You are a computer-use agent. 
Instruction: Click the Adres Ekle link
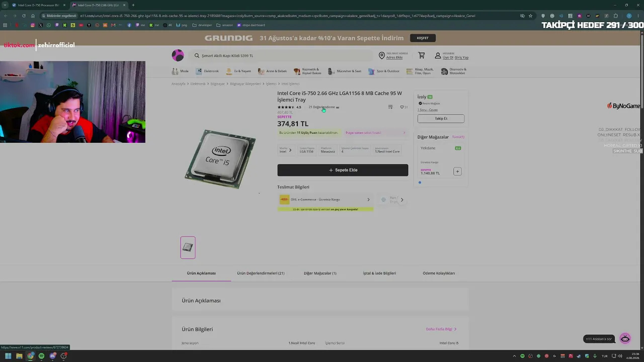click(394, 57)
